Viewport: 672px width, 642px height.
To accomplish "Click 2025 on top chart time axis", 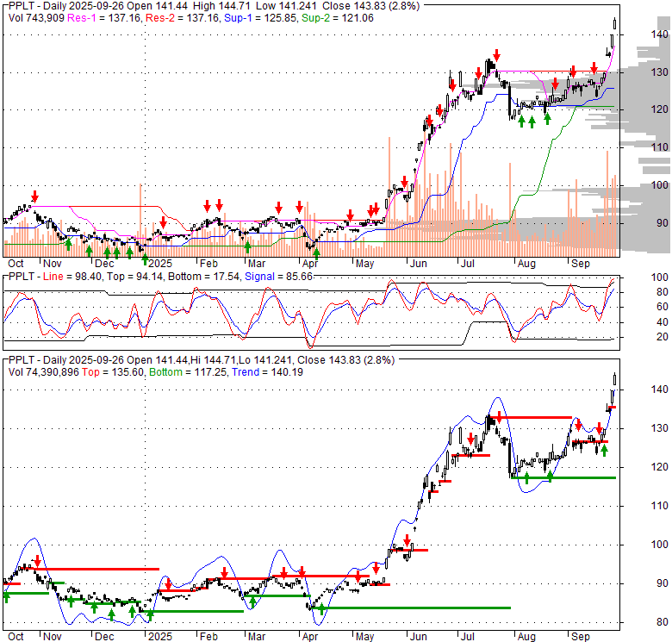I will pos(160,264).
